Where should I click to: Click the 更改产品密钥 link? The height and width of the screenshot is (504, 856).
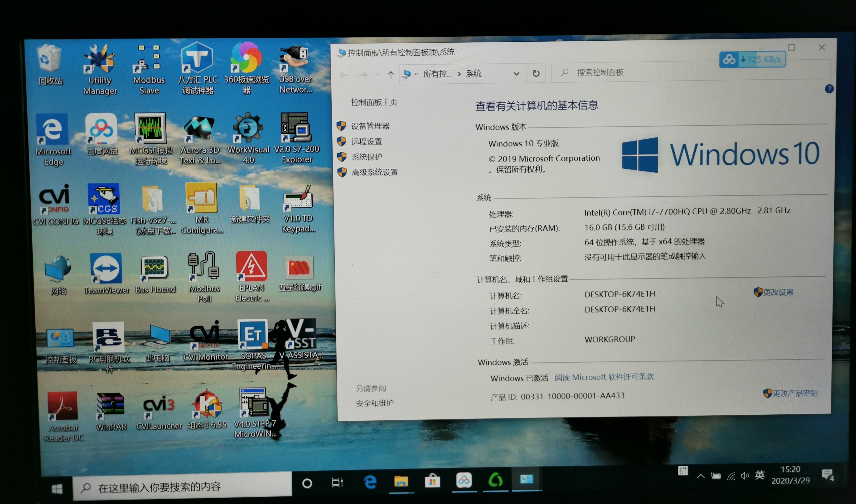pyautogui.click(x=795, y=393)
